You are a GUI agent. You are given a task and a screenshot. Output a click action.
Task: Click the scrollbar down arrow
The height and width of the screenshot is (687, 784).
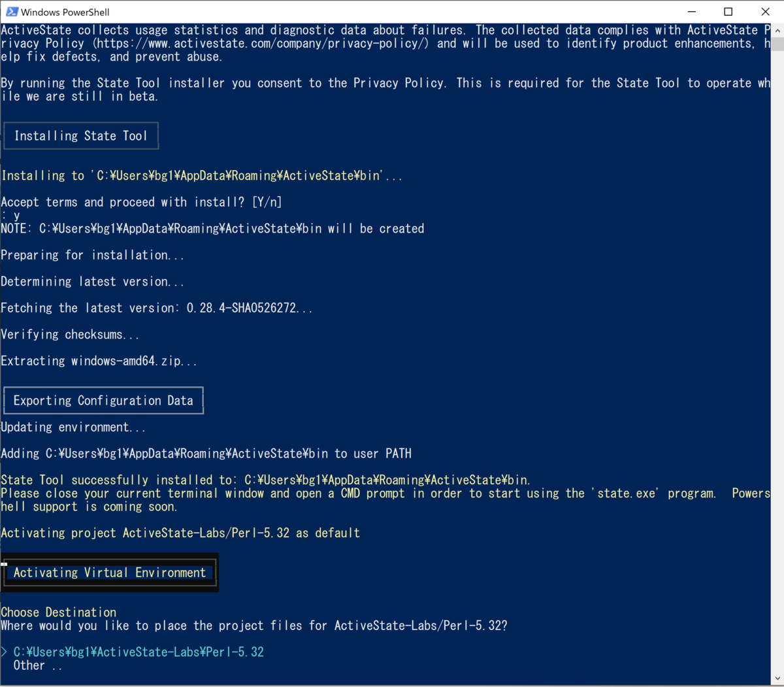(777, 679)
